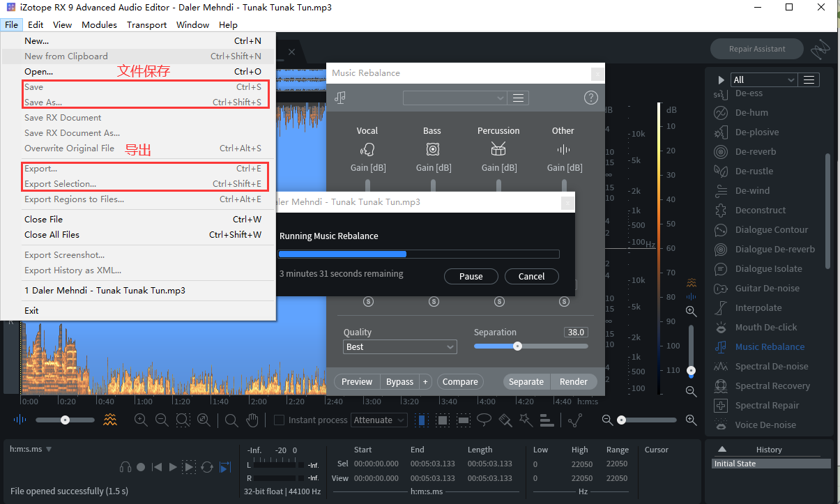
Task: Select the lasso selection tool
Action: (x=484, y=420)
